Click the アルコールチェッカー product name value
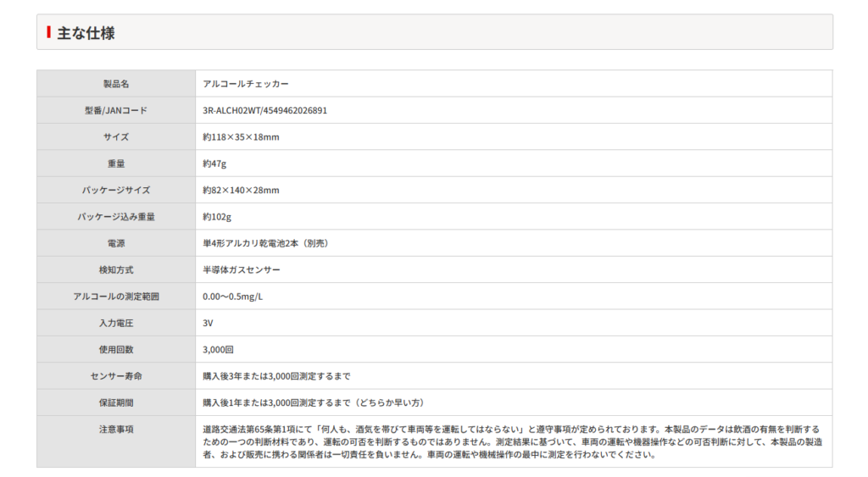This screenshot has height=477, width=868. (x=247, y=84)
